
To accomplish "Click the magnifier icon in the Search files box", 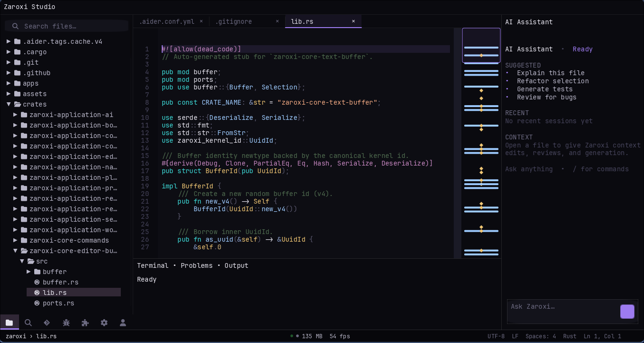I will 15,26.
